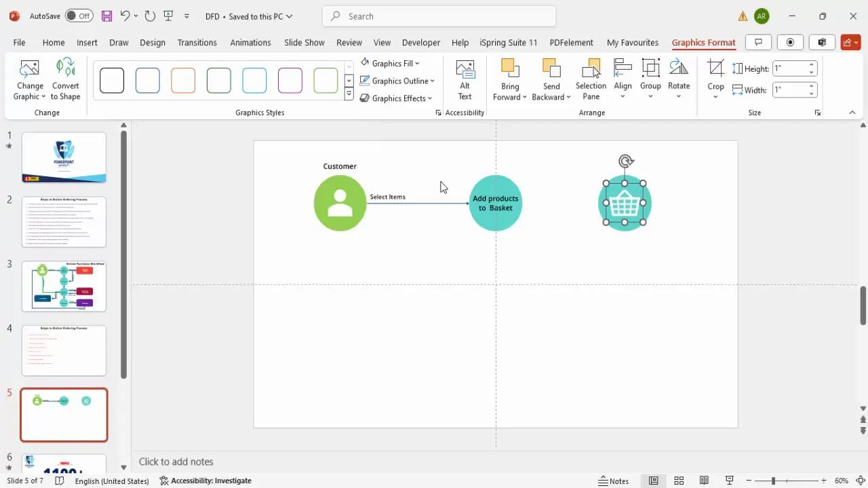Screen dimensions: 868x488
Task: Click the Customer person icon on the slide
Action: pyautogui.click(x=340, y=203)
